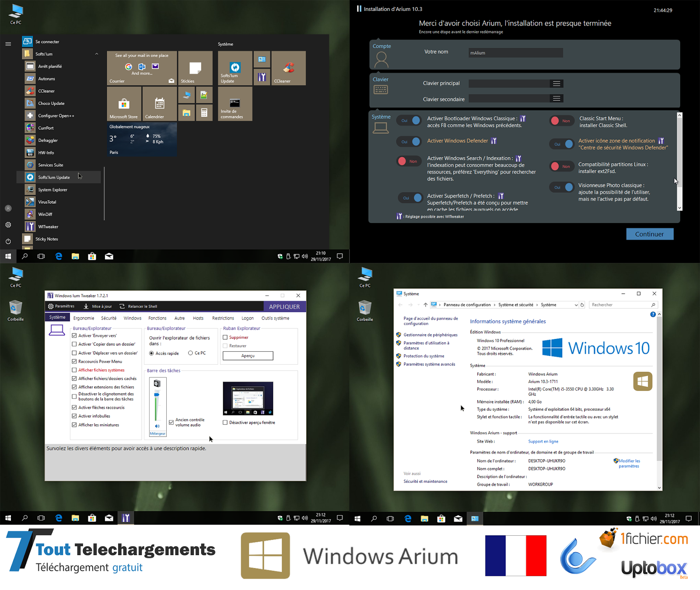Focus the Votre nom input field
The width and height of the screenshot is (700, 590).
pyautogui.click(x=516, y=53)
